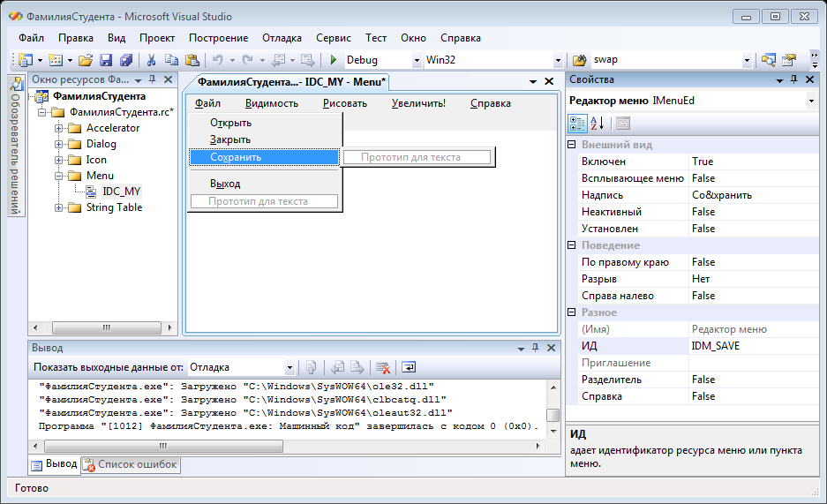
Task: Click the Find in Files icon beside swap
Action: tap(579, 60)
